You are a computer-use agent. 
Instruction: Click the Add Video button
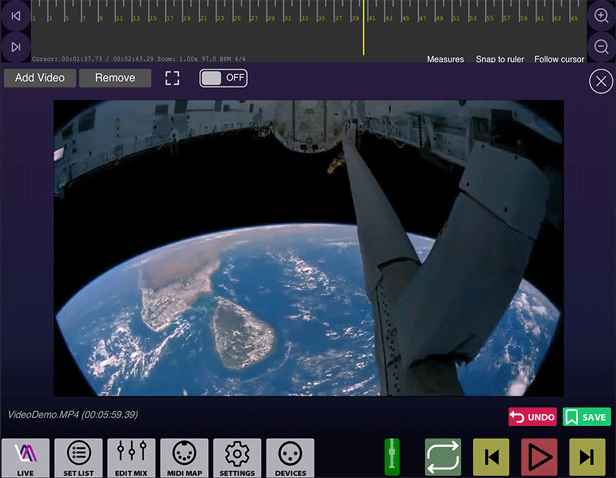tap(40, 78)
